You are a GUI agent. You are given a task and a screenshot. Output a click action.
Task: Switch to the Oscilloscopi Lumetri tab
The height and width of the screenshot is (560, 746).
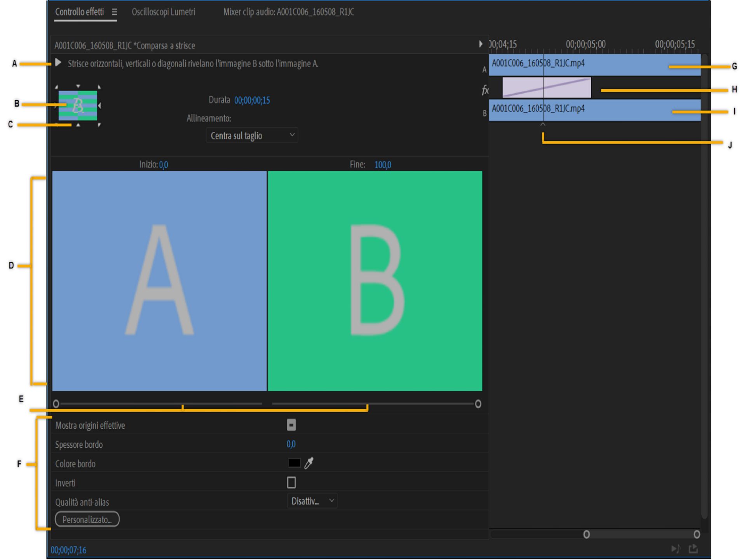pyautogui.click(x=163, y=12)
